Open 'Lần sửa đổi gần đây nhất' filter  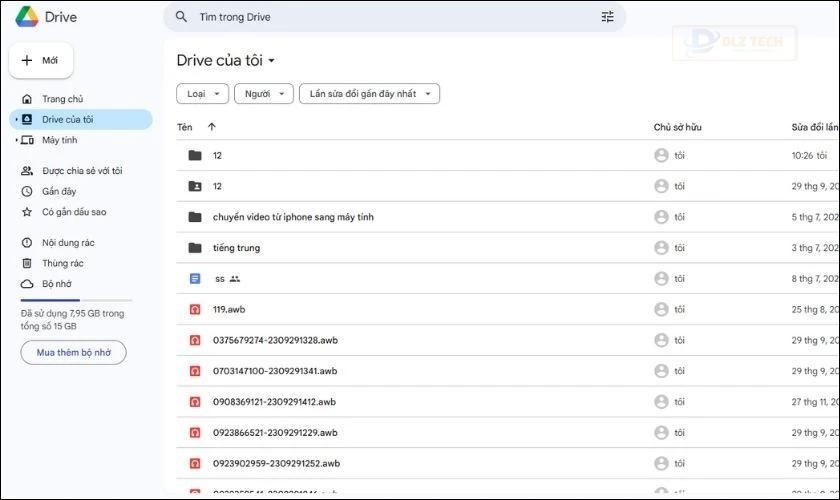point(370,94)
